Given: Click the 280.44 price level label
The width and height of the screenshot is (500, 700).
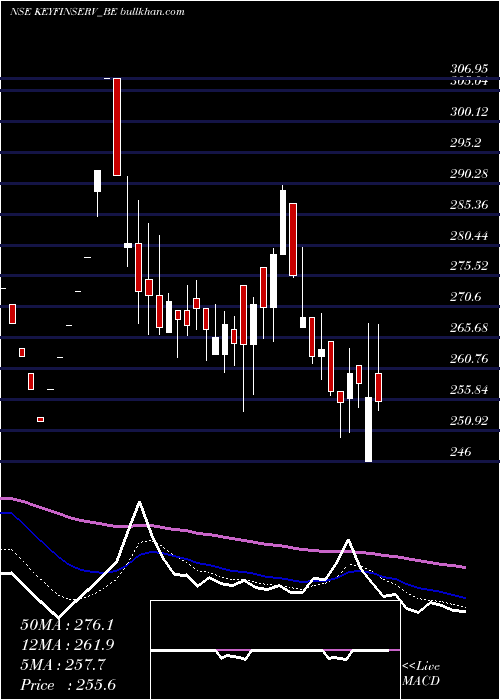Looking at the screenshot, I should pyautogui.click(x=469, y=236).
